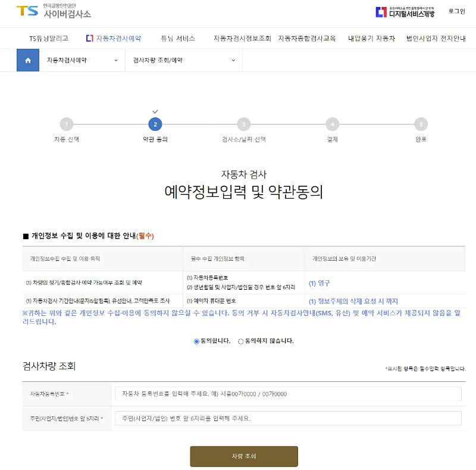Image resolution: width=476 pixels, height=470 pixels.
Task: Click the blue home icon
Action: click(x=27, y=59)
